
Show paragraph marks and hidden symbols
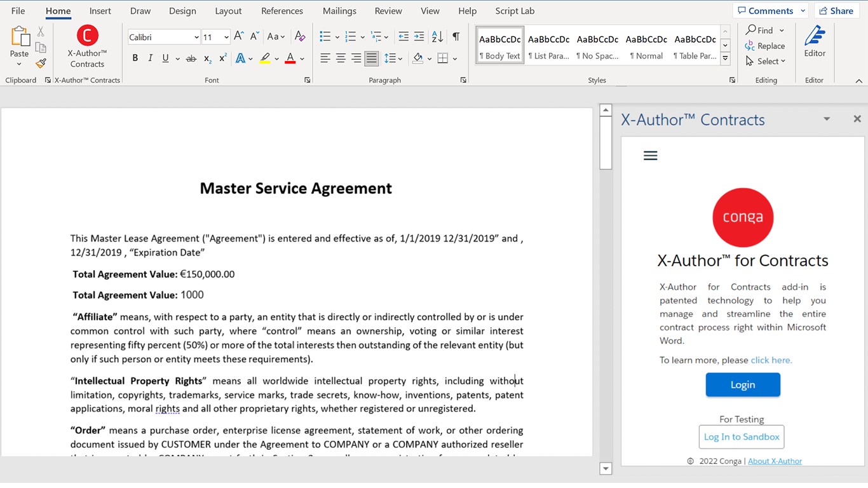pos(456,37)
